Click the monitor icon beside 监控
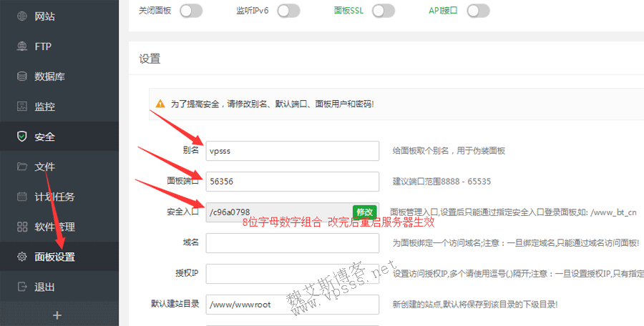This screenshot has height=326, width=644. (x=21, y=107)
